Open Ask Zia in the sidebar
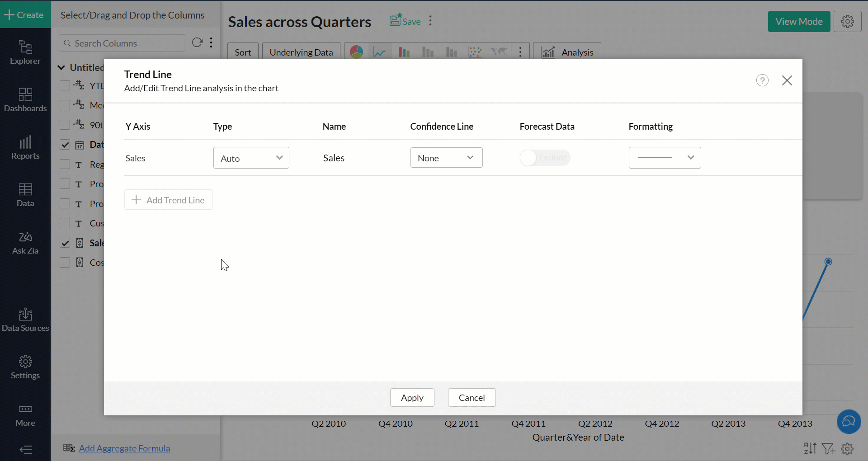This screenshot has width=868, height=461. (x=25, y=243)
